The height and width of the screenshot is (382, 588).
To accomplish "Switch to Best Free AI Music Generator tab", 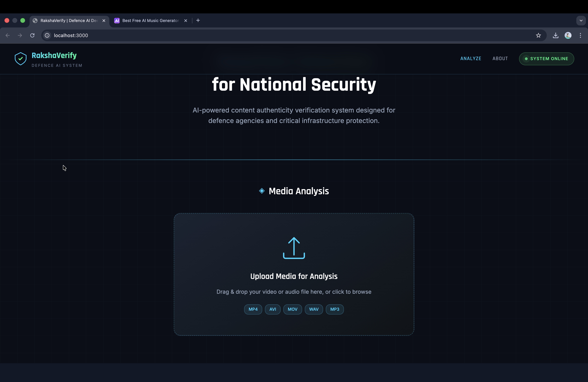I will click(x=150, y=20).
